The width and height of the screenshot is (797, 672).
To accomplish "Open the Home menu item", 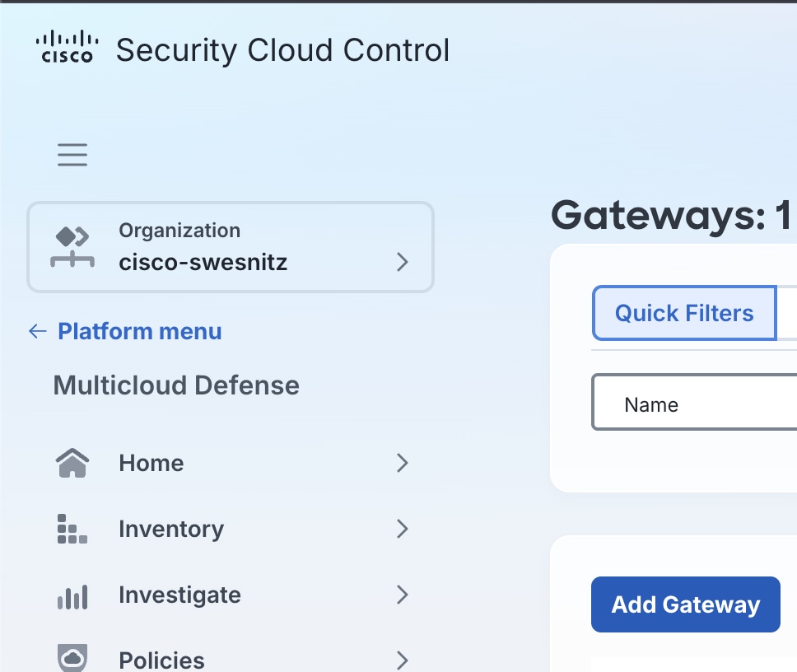I will [x=232, y=463].
